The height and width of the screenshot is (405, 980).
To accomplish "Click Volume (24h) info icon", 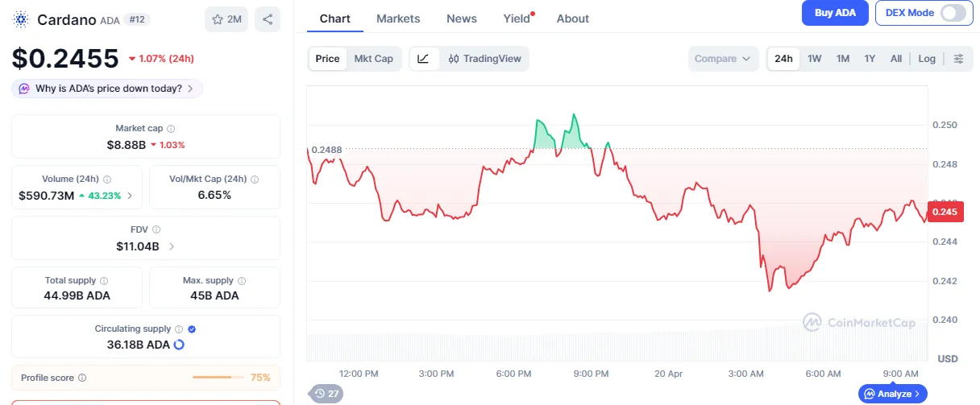I will point(107,180).
